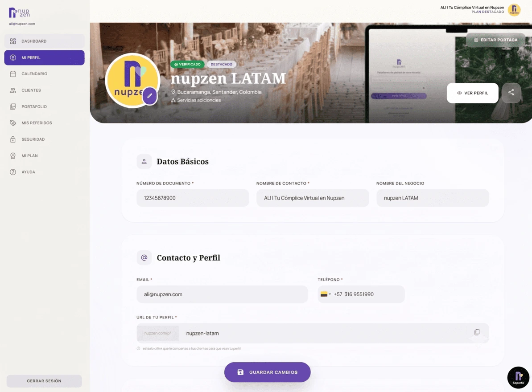
Task: Click the eye icon on Ver Perfil
Action: [459, 93]
